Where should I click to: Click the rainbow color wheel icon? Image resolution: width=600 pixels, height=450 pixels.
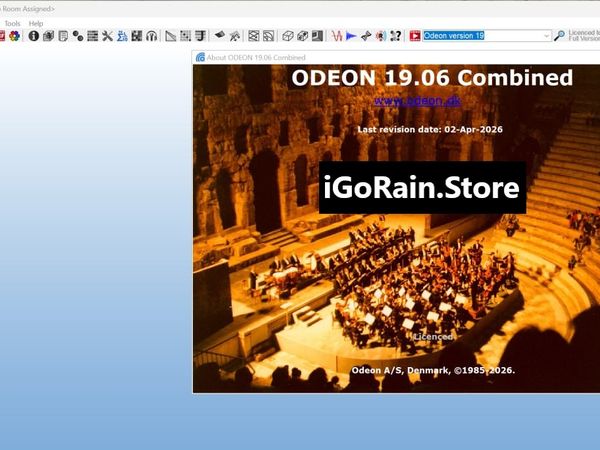click(15, 36)
